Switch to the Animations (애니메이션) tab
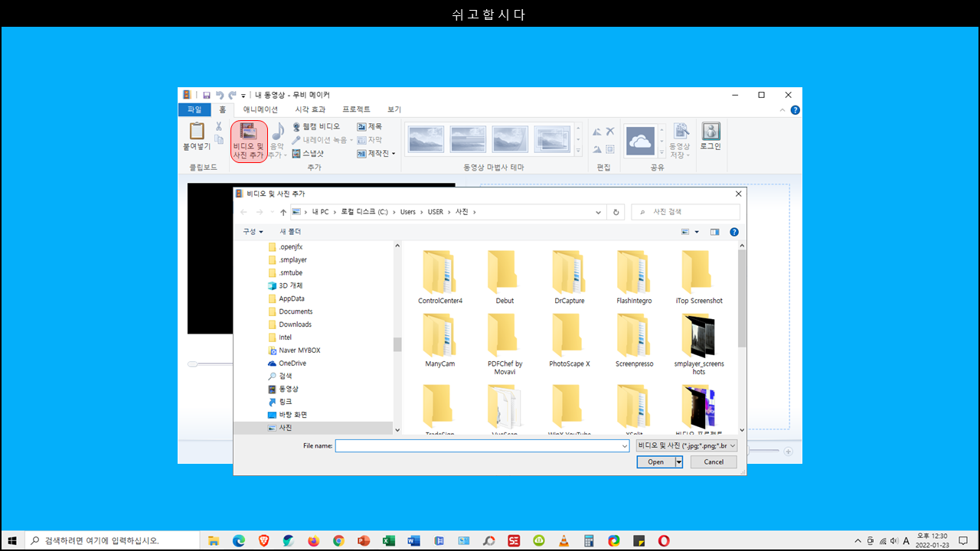This screenshot has height=551, width=980. [x=260, y=109]
